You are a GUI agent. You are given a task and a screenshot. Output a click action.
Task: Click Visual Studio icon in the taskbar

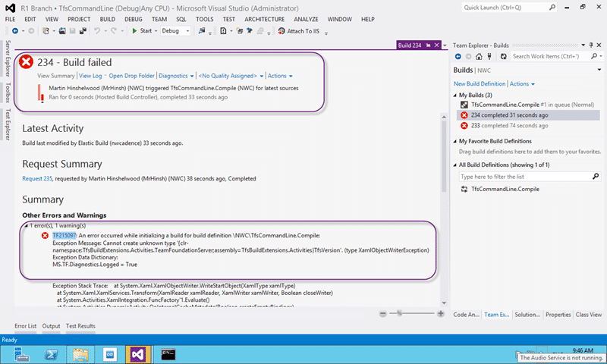137,354
